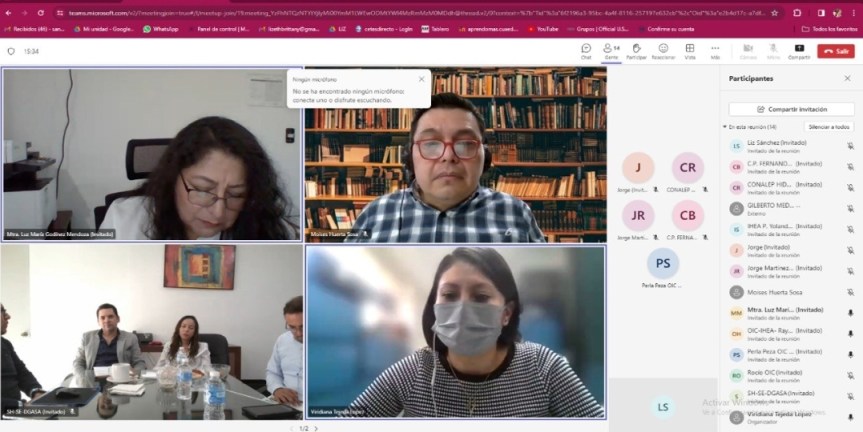Collapse the 'En esta reunión (14)' list

pyautogui.click(x=726, y=127)
